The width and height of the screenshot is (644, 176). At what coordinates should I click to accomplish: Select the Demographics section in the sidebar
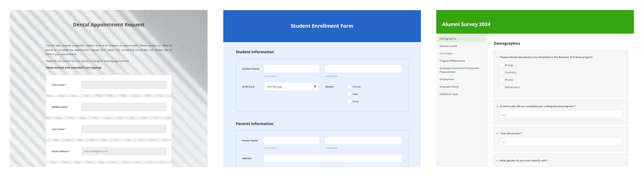click(x=448, y=39)
